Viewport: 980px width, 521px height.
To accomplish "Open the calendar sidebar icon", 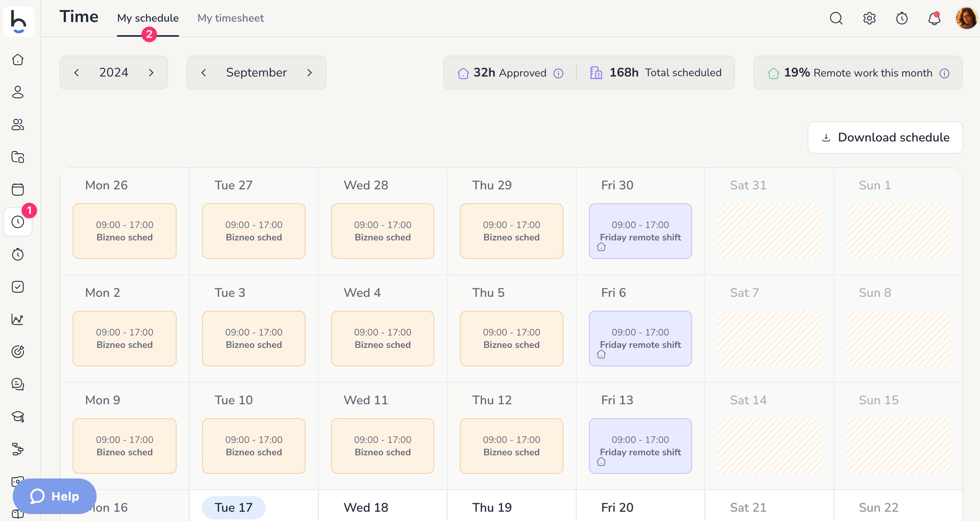I will [18, 189].
